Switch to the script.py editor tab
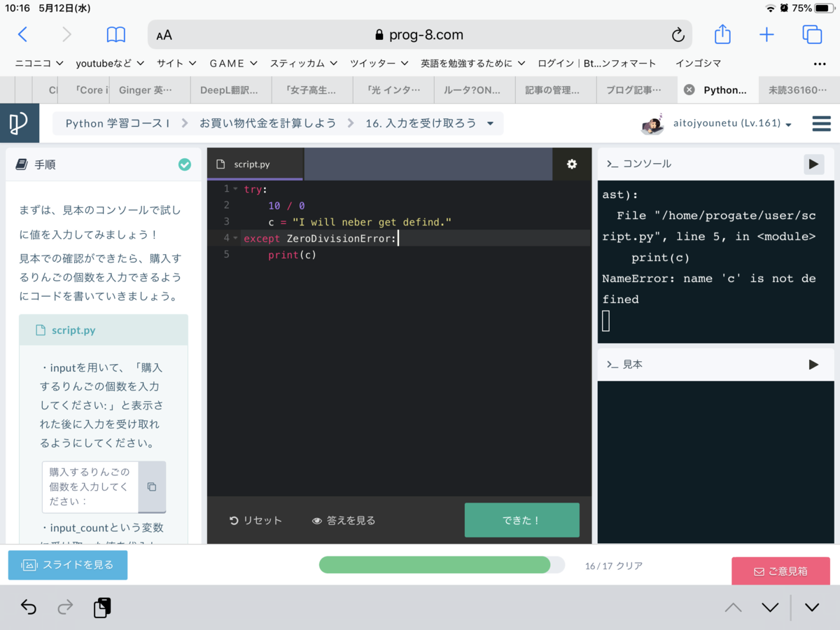 [254, 164]
